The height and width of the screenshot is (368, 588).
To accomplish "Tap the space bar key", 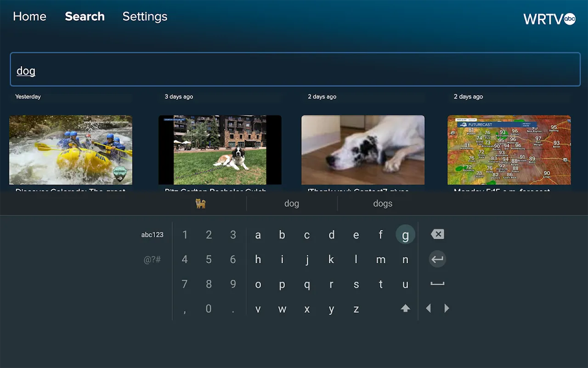I will [437, 284].
